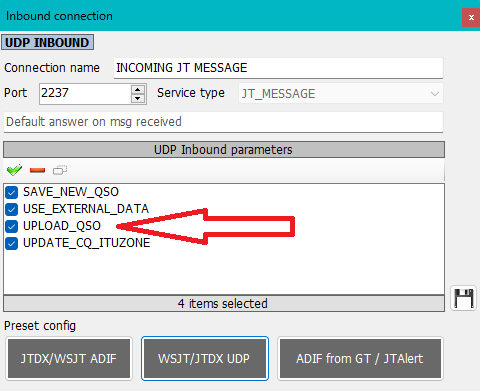Viewport: 480px width, 391px height.
Task: Click the green checkmark select-all icon
Action: tap(14, 170)
